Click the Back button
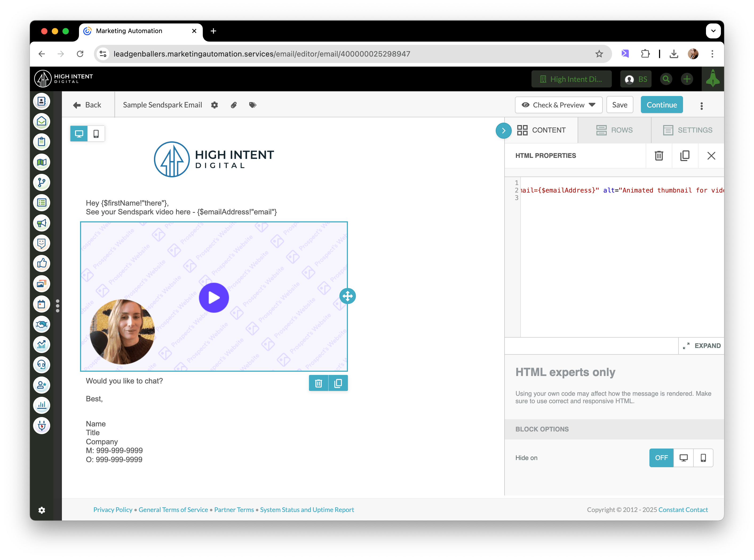The image size is (754, 560). [x=88, y=105]
